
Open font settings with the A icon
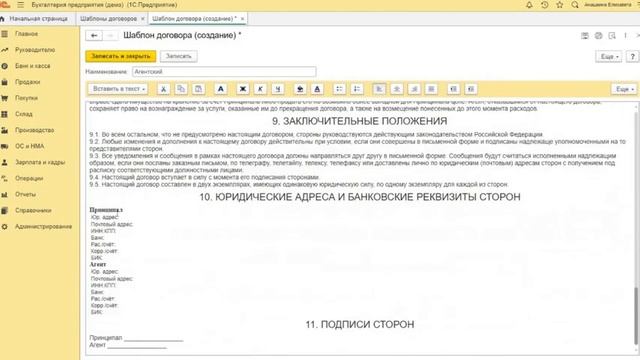pos(220,89)
